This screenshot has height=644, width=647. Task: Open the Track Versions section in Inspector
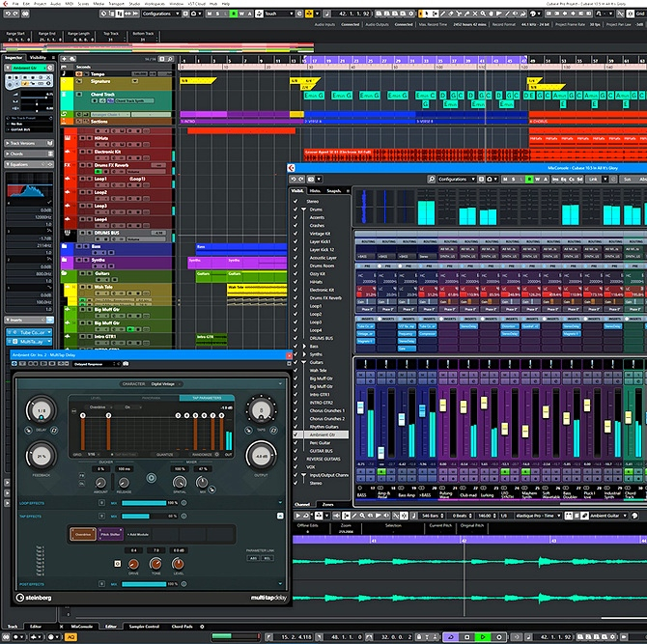click(29, 143)
